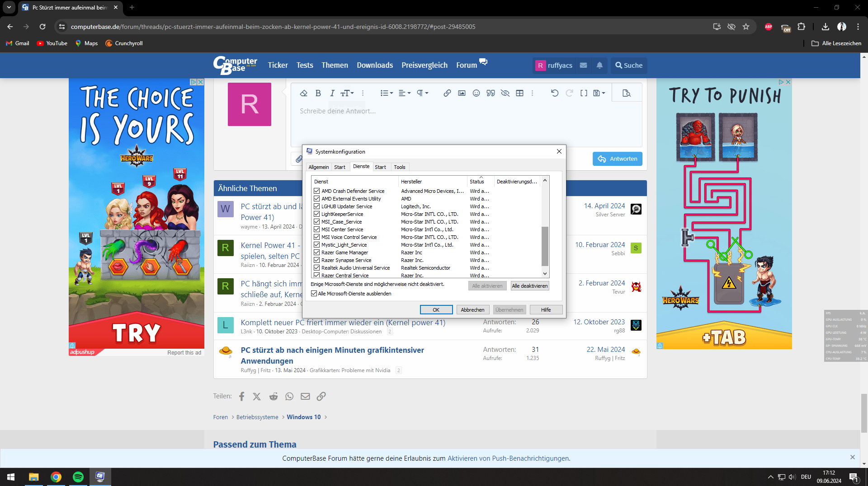Click Abbrechen in Systemkonfiguration

[x=472, y=310]
